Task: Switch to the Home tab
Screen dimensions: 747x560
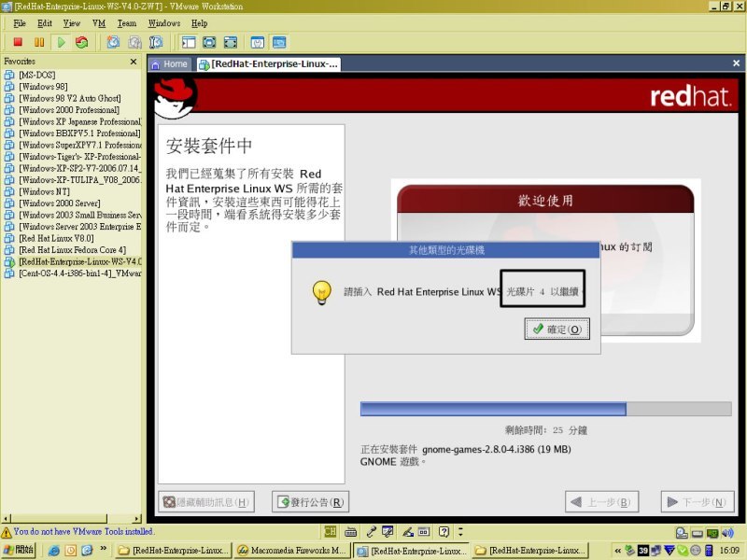Action: click(x=170, y=64)
